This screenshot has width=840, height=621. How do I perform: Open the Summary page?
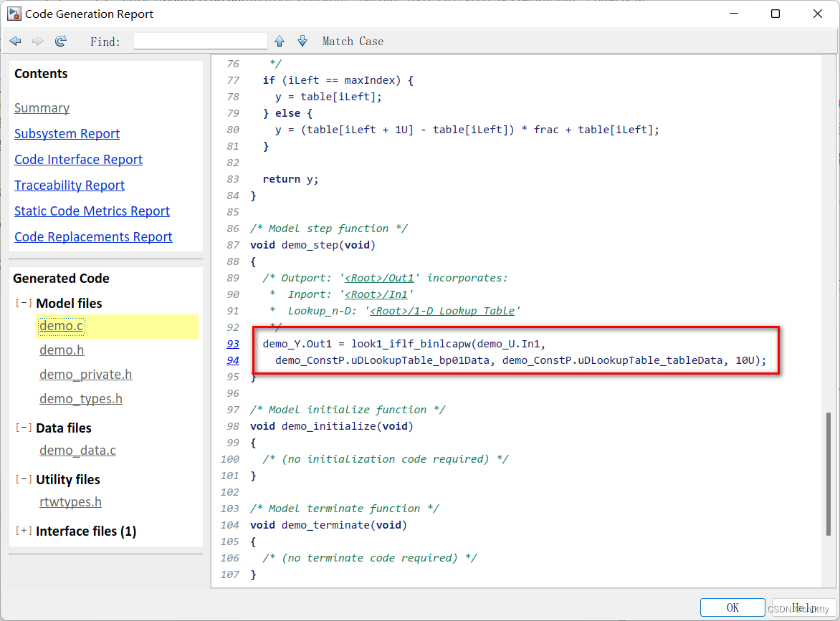coord(42,108)
